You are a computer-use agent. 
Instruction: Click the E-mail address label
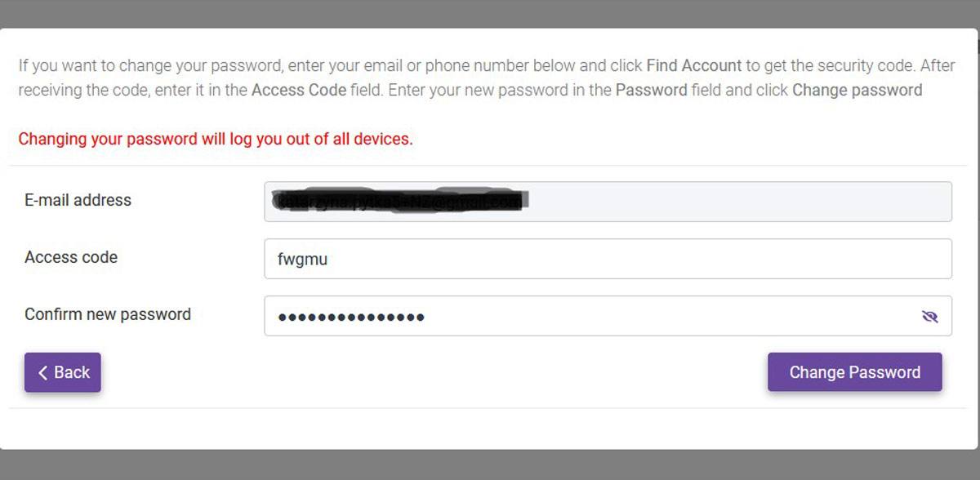78,200
